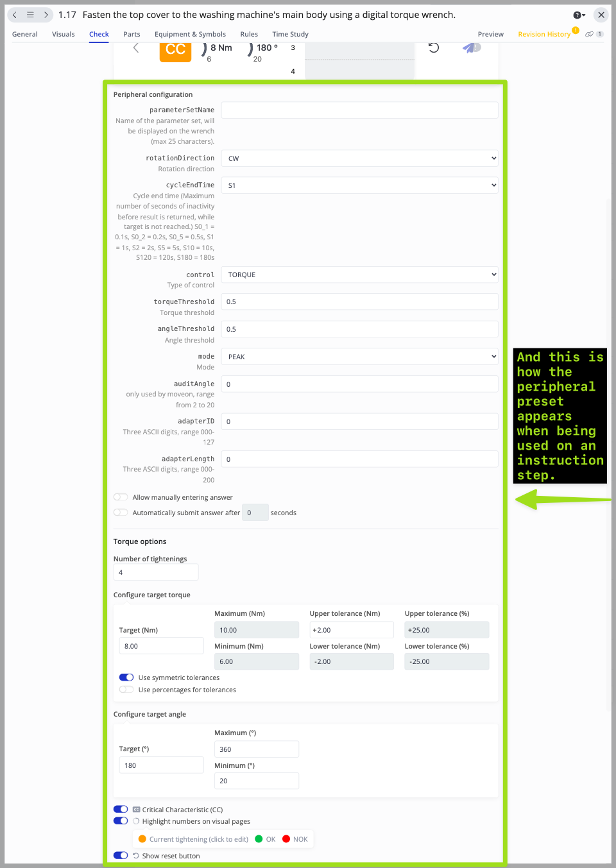The width and height of the screenshot is (616, 868).
Task: Go to the next step arrow in header
Action: pyautogui.click(x=46, y=15)
